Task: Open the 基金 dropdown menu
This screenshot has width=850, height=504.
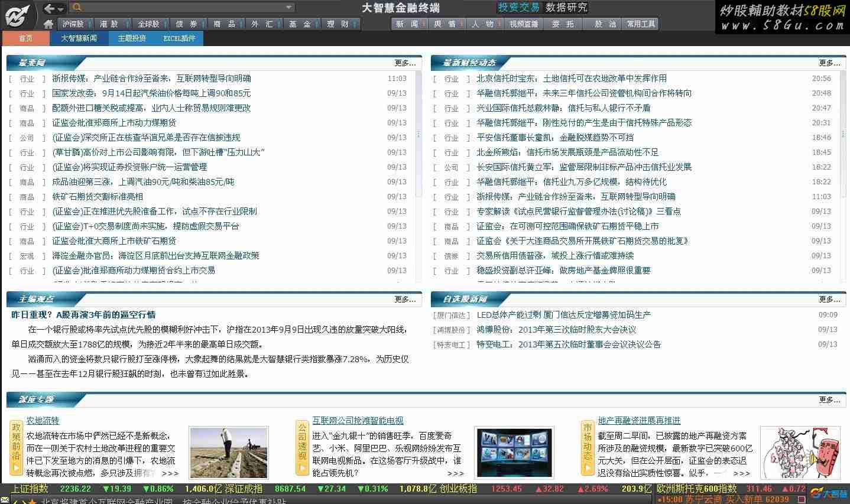Action: pos(302,24)
